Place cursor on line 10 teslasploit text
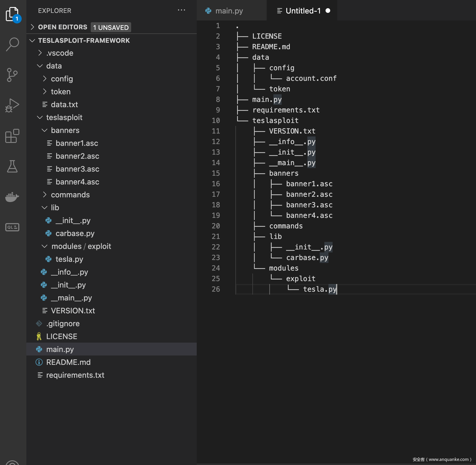 (275, 121)
